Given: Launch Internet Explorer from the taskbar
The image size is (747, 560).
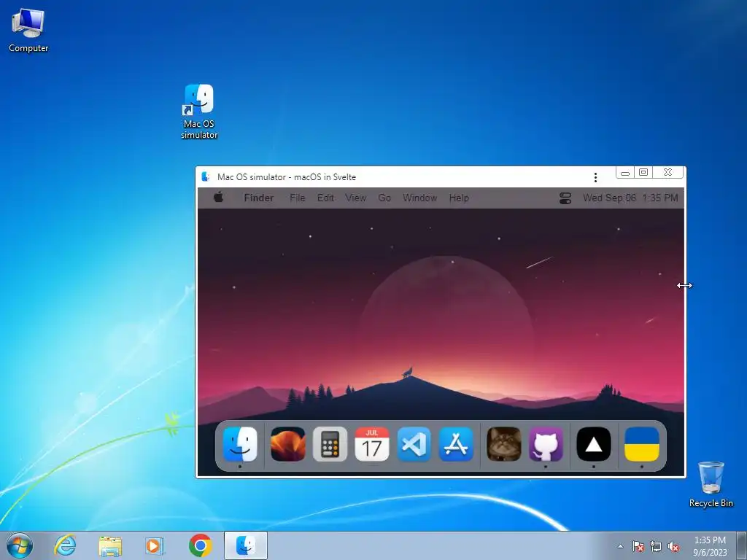Looking at the screenshot, I should [65, 545].
